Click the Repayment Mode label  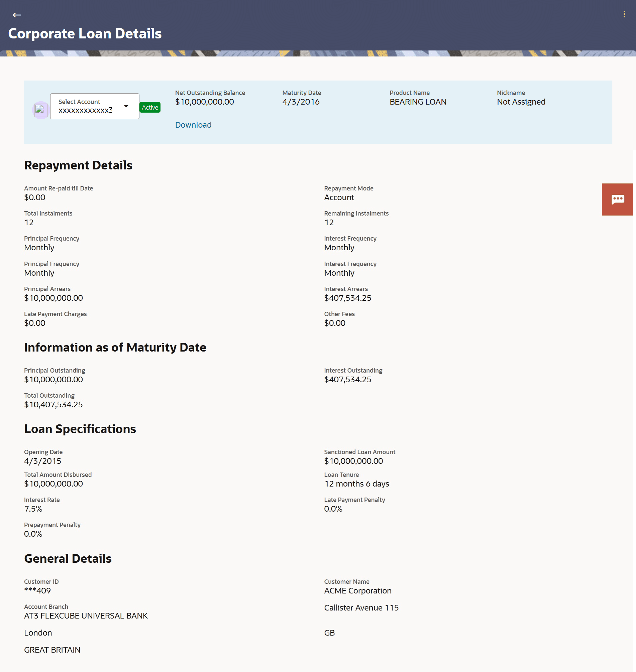point(348,188)
